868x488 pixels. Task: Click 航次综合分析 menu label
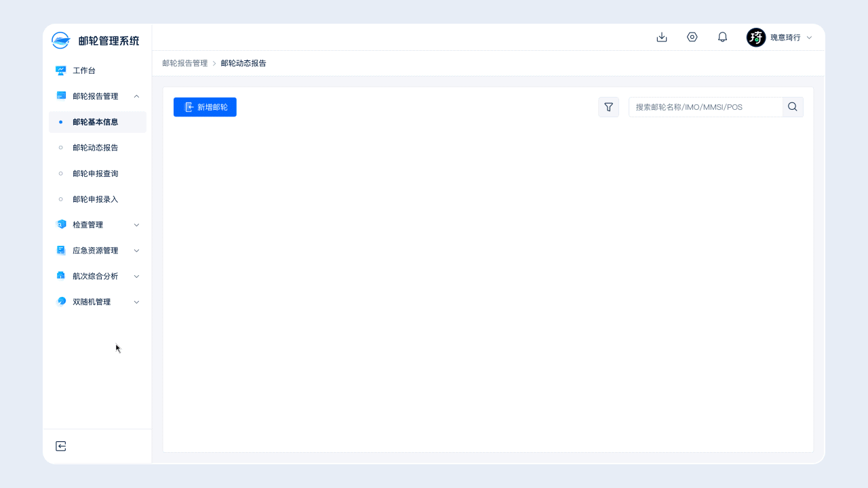(96, 277)
